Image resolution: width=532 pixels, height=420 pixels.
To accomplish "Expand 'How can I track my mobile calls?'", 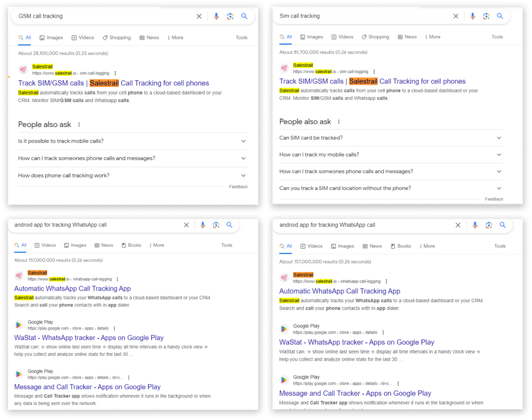I will [391, 155].
